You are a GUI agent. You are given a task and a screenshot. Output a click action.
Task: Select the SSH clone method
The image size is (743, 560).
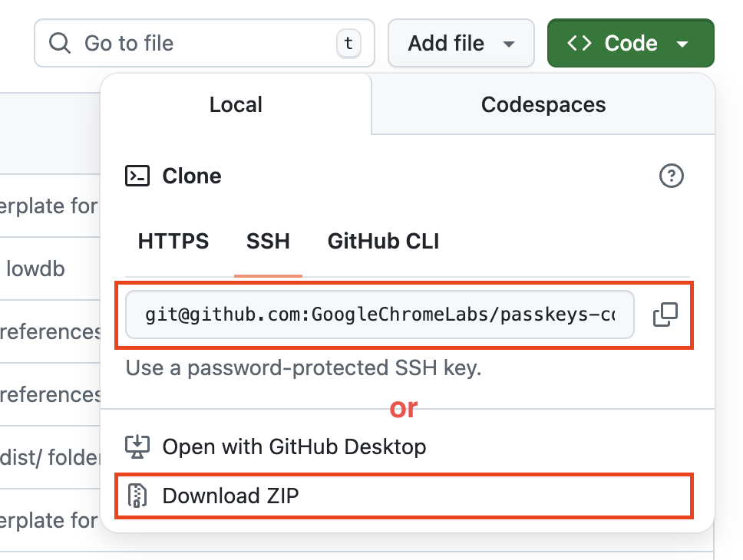tap(268, 242)
